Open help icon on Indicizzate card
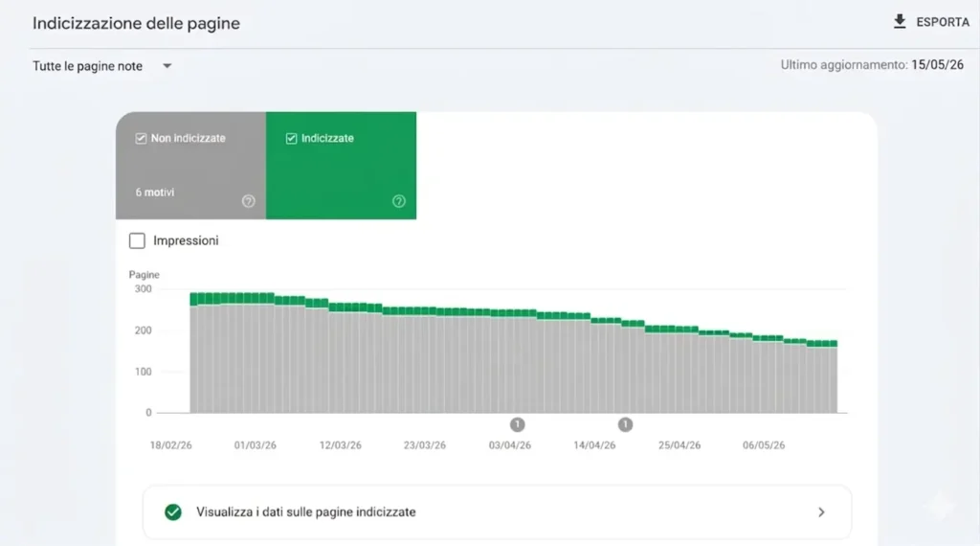Viewport: 980px width, 546px height. [399, 201]
